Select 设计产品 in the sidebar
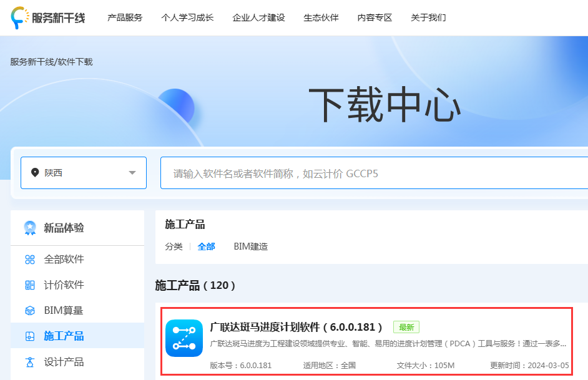 (77, 362)
